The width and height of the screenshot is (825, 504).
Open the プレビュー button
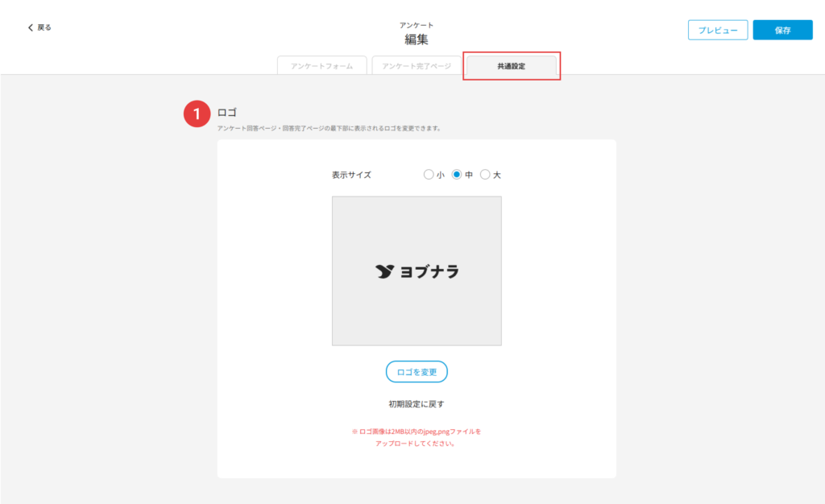(718, 30)
